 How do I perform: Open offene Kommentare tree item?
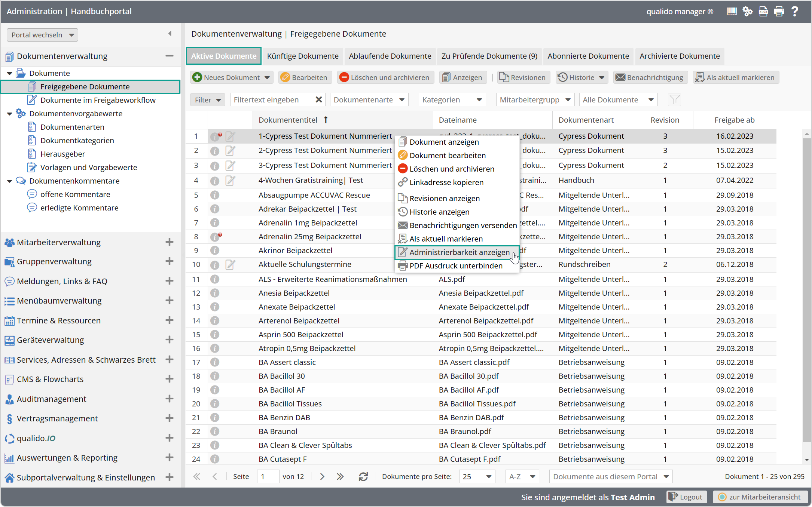(75, 194)
